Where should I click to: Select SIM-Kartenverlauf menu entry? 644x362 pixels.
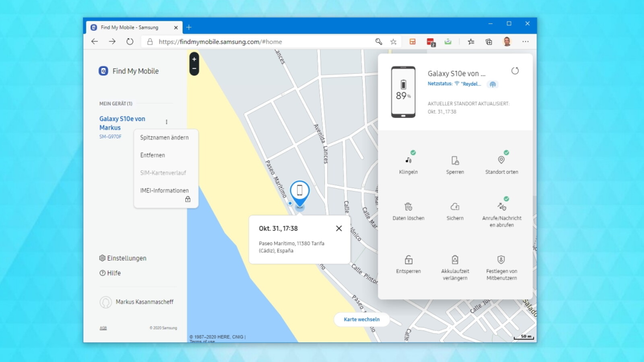pyautogui.click(x=163, y=173)
